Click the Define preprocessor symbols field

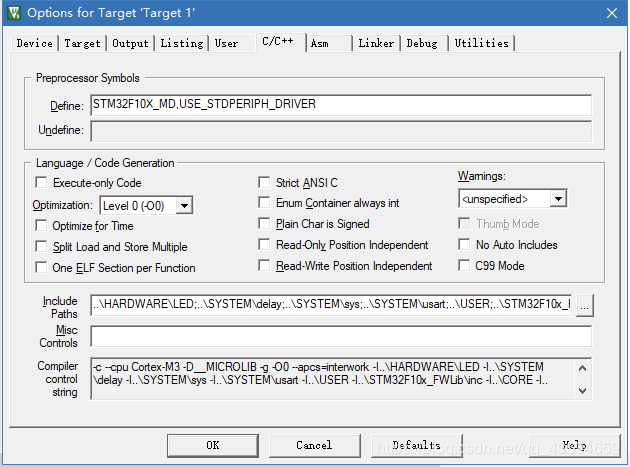(x=341, y=105)
